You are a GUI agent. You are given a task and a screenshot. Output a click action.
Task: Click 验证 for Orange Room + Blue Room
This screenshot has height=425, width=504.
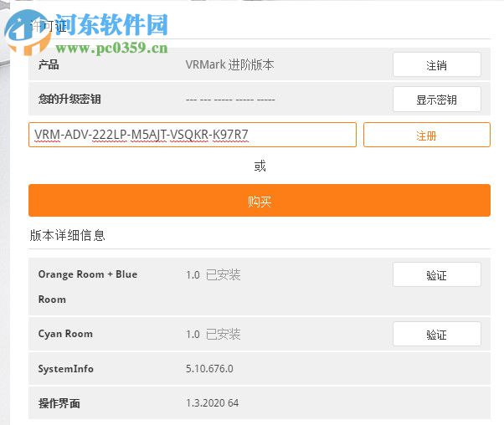pyautogui.click(x=436, y=275)
